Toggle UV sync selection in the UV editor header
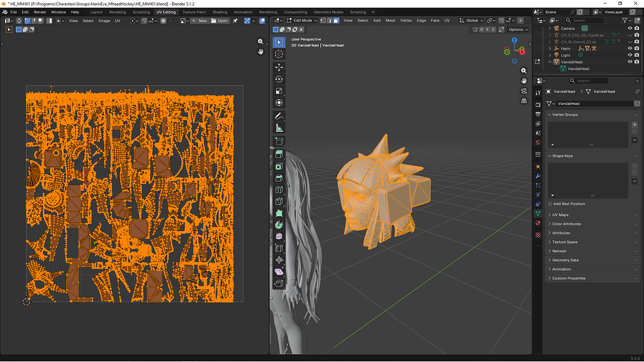 19,21
